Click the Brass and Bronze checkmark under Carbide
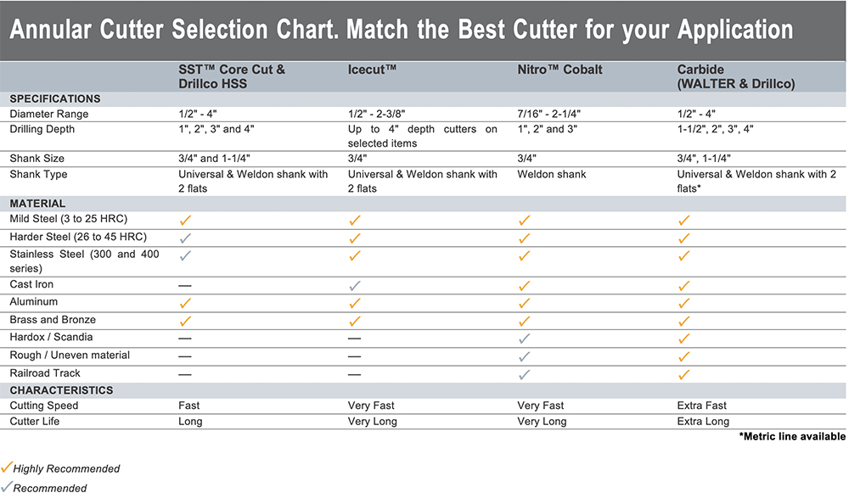 click(684, 321)
